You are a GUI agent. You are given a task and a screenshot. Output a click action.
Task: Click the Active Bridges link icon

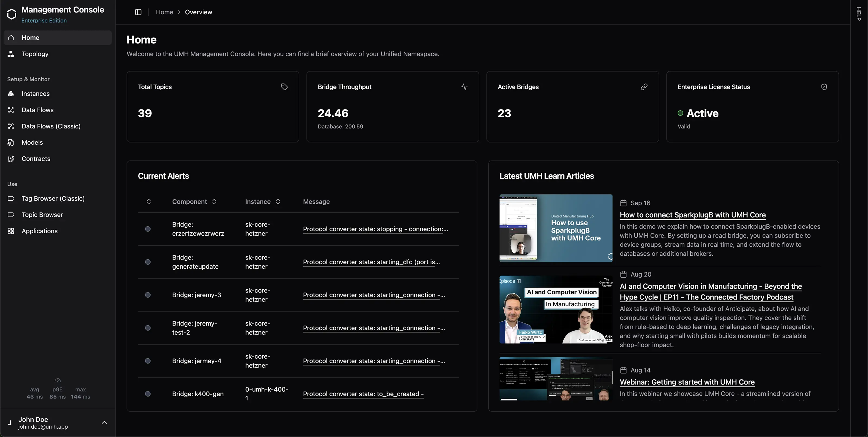pyautogui.click(x=644, y=87)
